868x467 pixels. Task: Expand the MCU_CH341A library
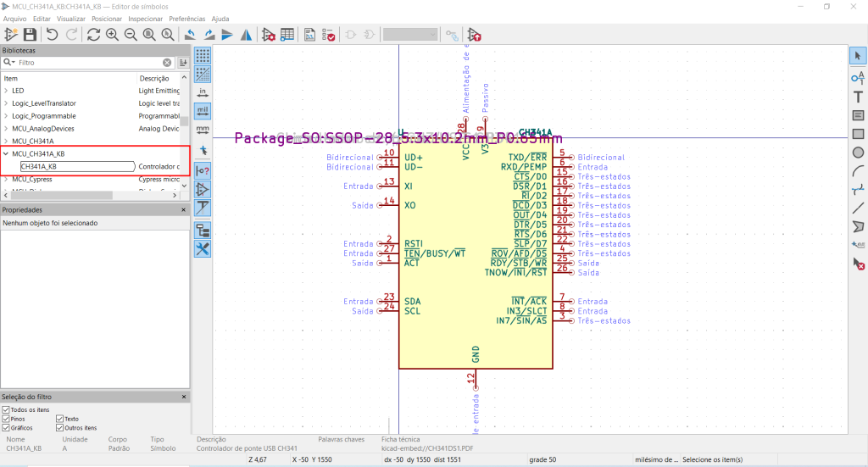click(6, 141)
